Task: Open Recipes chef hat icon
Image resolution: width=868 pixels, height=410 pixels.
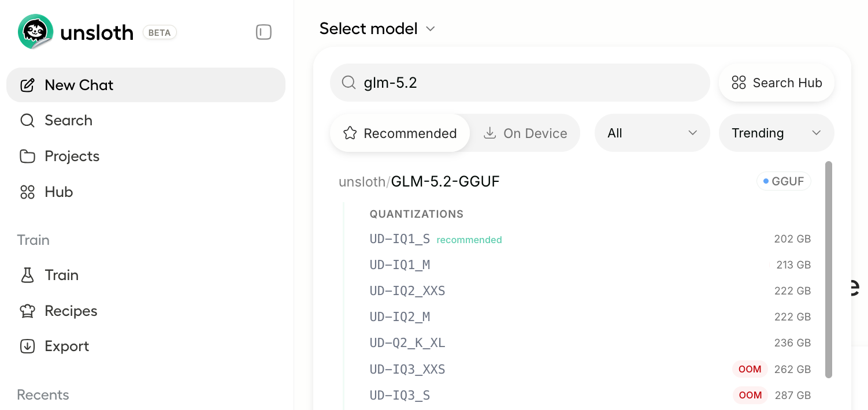Action: [x=27, y=311]
